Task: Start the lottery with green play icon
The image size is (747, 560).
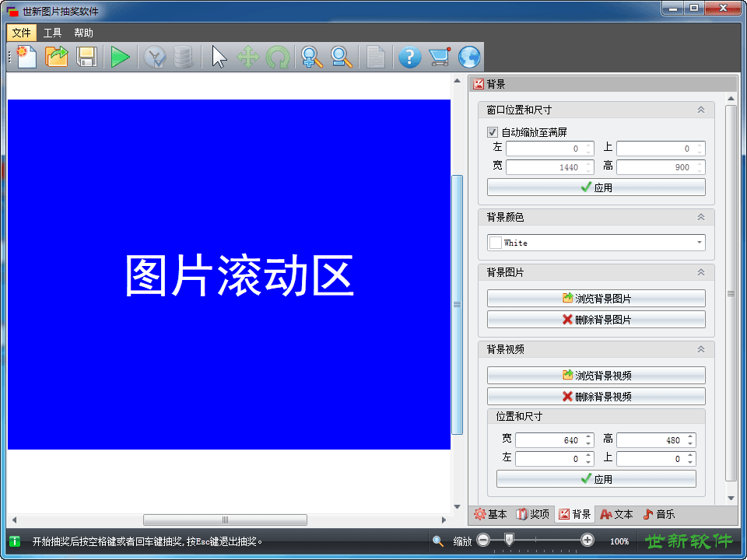Action: (x=120, y=57)
